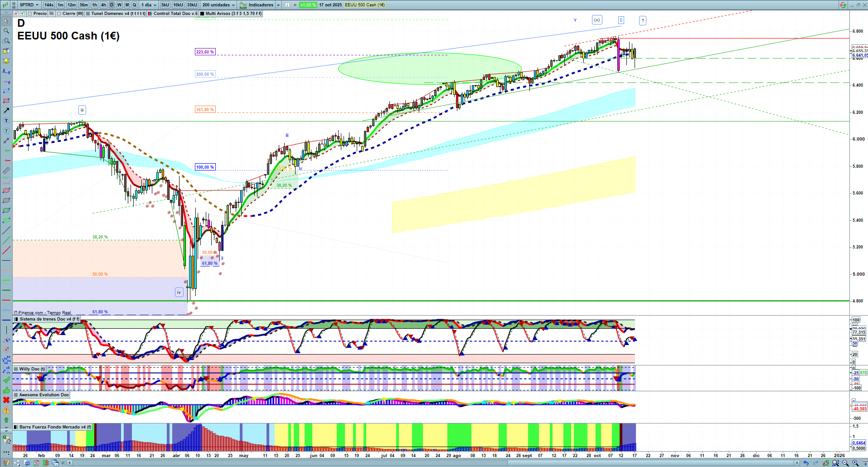Click the info icon in top toolbar
868x467 pixels.
click(x=287, y=5)
